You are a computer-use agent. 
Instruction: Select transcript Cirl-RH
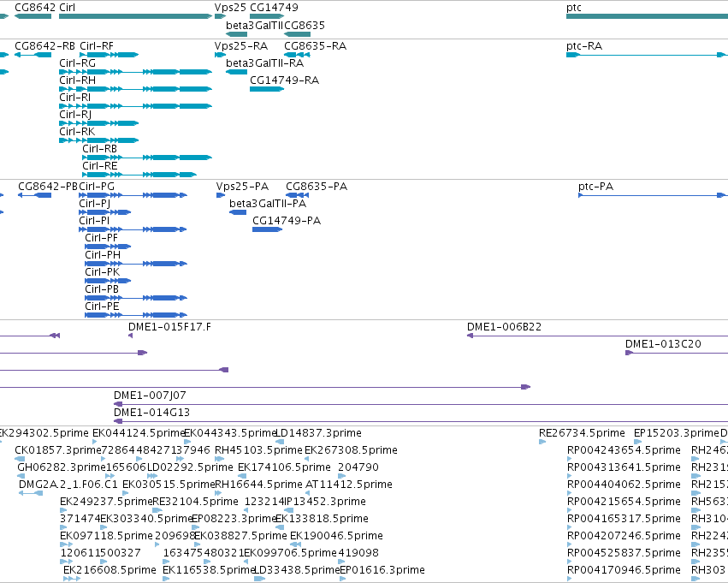coord(78,80)
